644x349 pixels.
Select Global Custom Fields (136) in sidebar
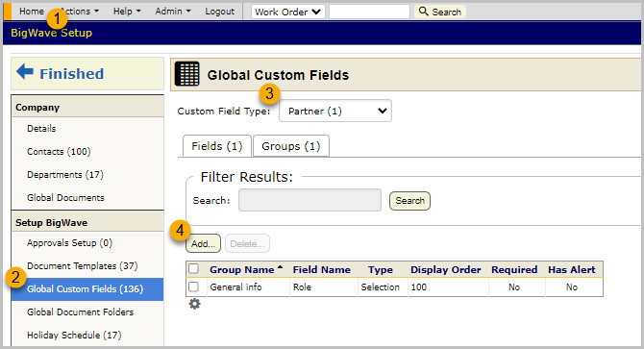(x=87, y=289)
